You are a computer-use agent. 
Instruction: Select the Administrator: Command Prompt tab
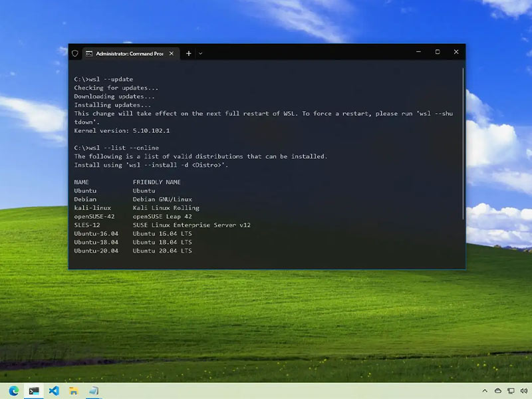point(130,54)
